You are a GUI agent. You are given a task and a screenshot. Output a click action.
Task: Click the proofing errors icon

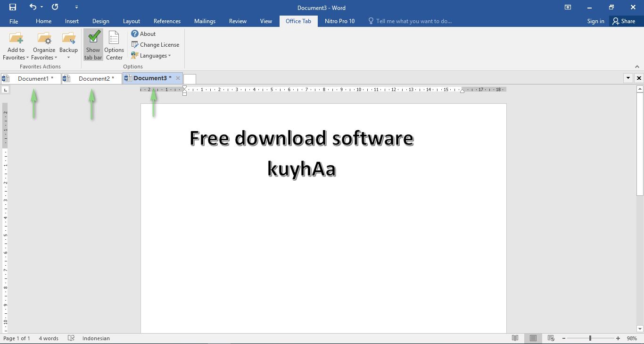pos(71,338)
